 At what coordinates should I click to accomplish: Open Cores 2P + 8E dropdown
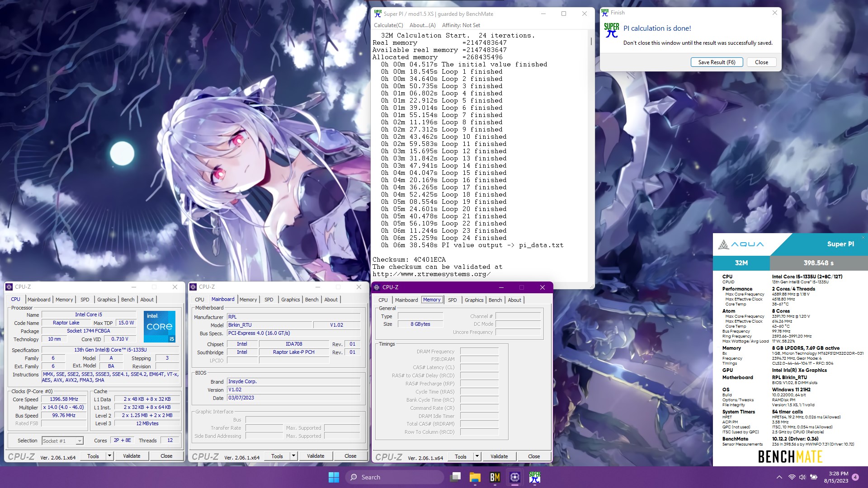pos(123,441)
